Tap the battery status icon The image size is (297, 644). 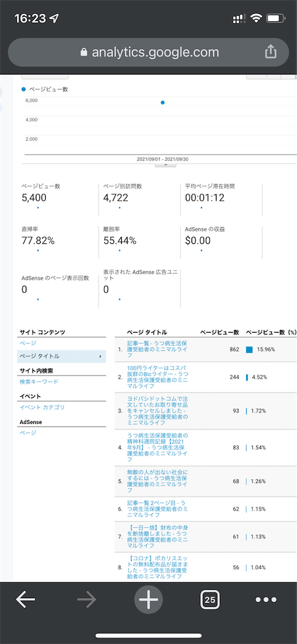click(x=276, y=18)
